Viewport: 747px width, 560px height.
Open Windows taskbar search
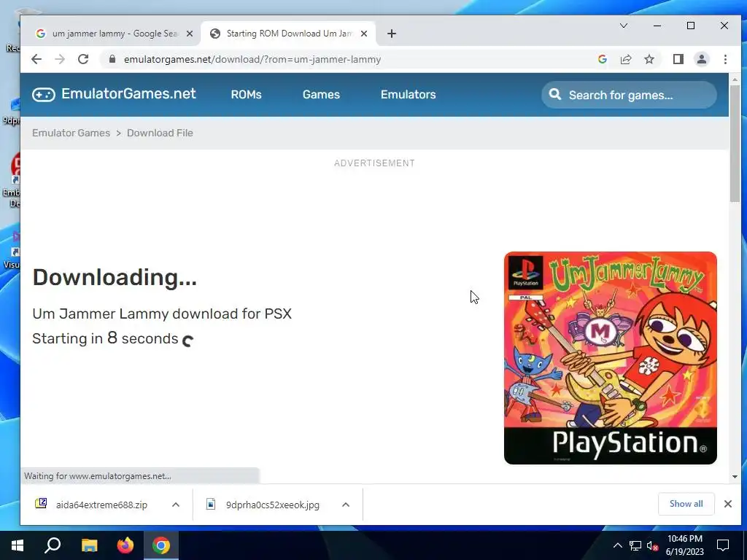(x=53, y=545)
